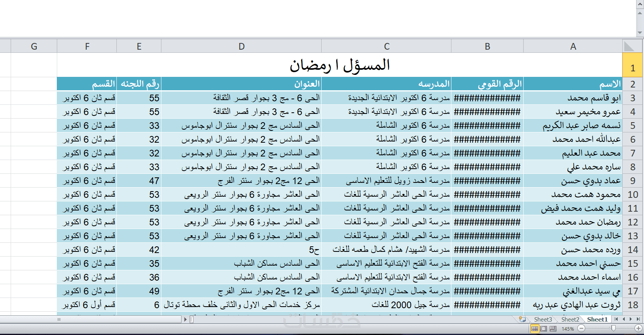Select row 2 header

pos(633,84)
